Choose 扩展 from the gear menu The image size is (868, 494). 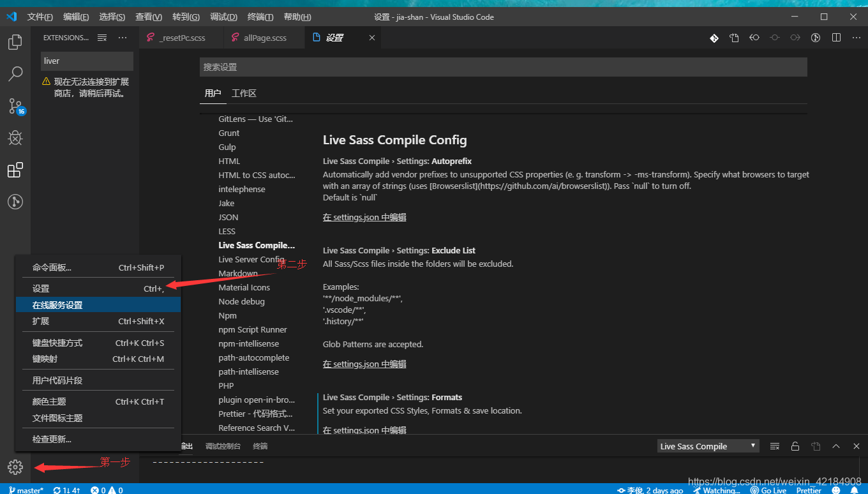pos(98,321)
